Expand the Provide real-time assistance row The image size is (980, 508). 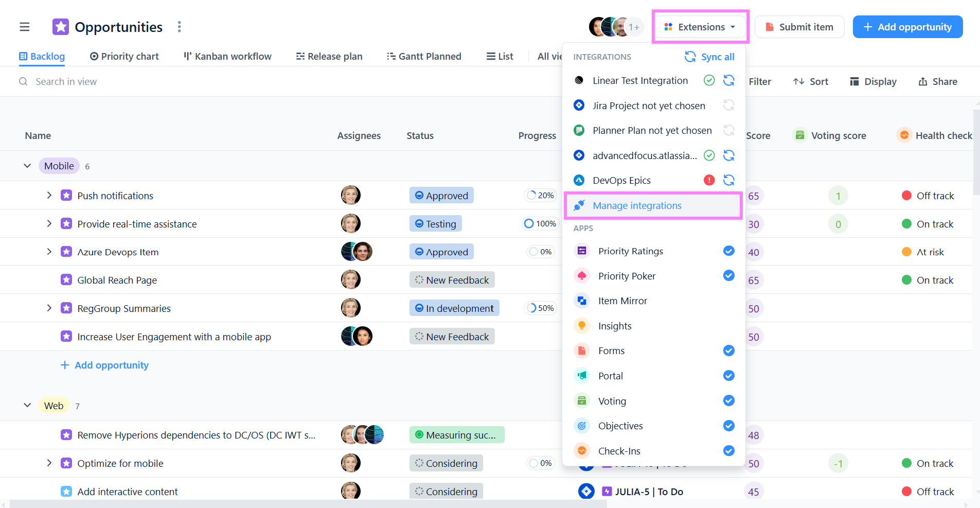pos(49,224)
